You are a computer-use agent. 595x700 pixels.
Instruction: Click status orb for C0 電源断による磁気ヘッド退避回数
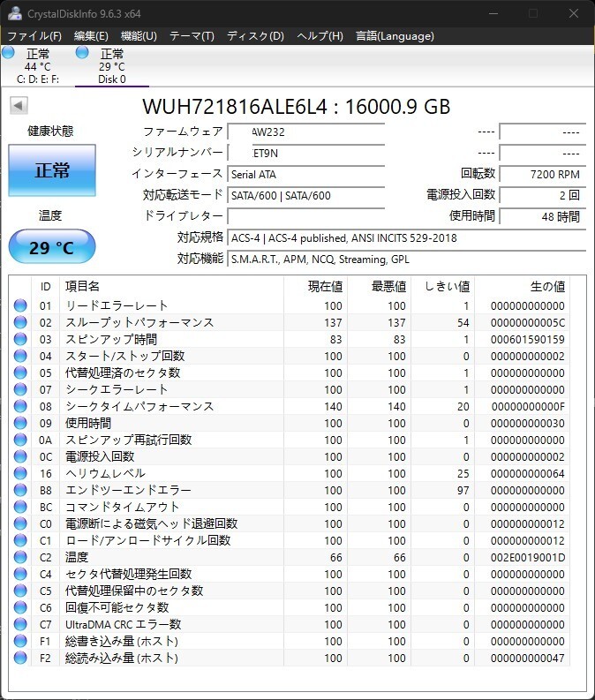(x=20, y=523)
